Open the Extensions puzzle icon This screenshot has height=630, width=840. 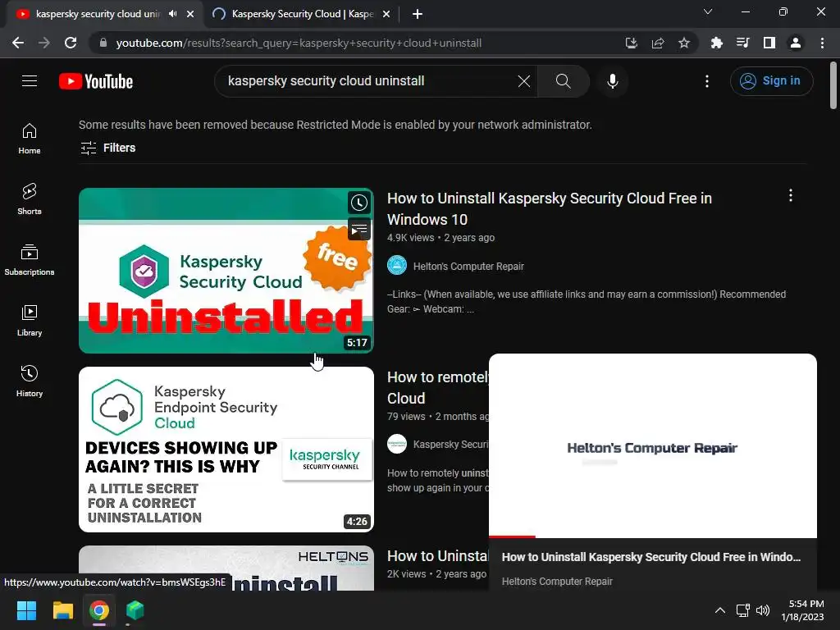point(716,43)
